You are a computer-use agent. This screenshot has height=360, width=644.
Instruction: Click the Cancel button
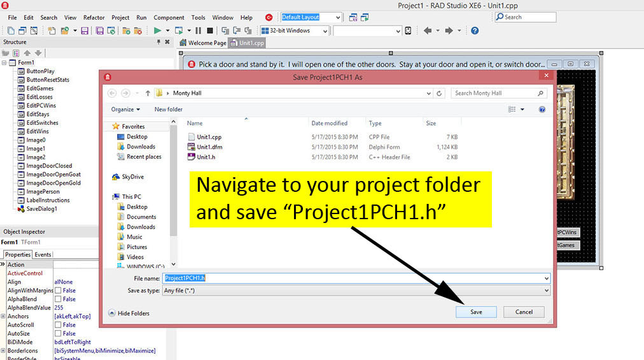524,312
